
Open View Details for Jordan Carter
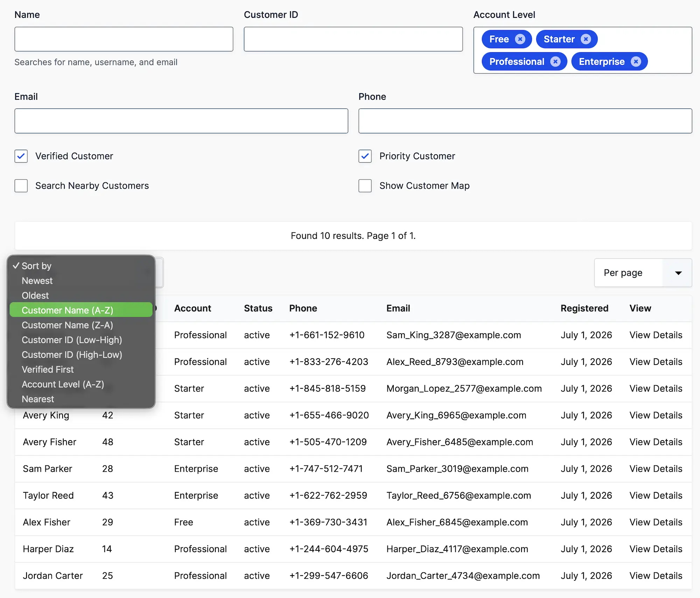656,576
